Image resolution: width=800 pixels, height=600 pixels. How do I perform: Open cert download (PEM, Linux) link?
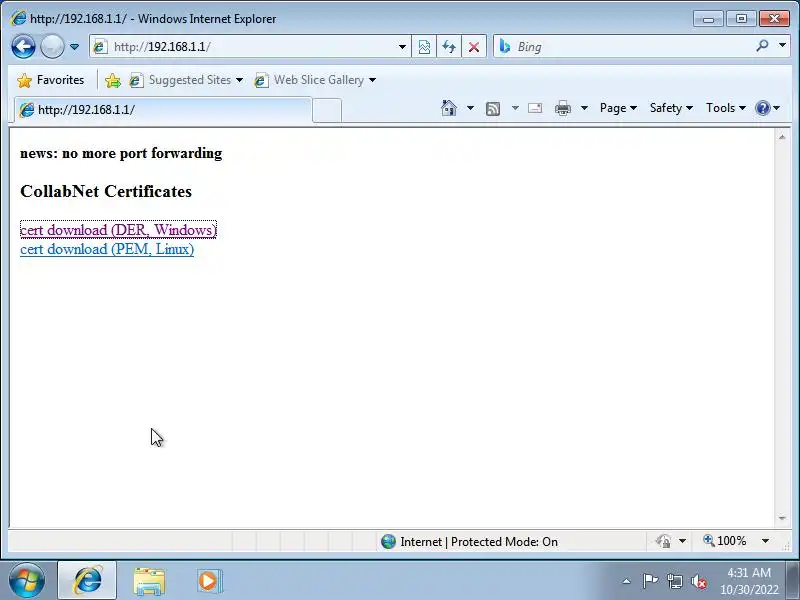click(x=107, y=249)
